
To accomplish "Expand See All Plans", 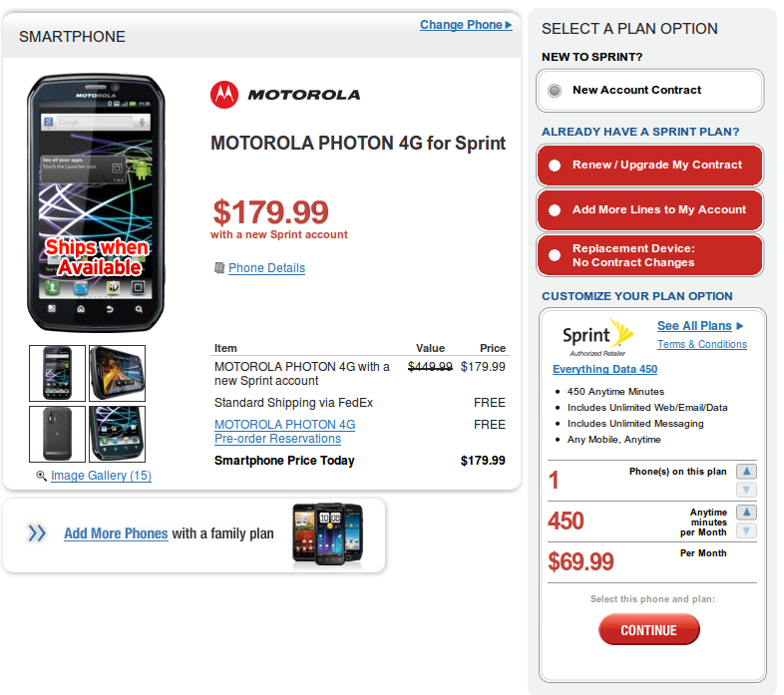I will (700, 326).
